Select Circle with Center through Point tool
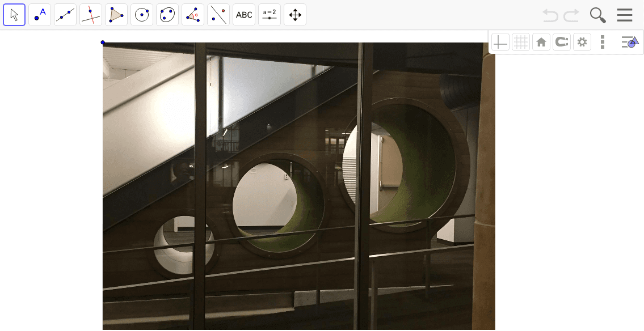Image resolution: width=644 pixels, height=331 pixels. 142,15
